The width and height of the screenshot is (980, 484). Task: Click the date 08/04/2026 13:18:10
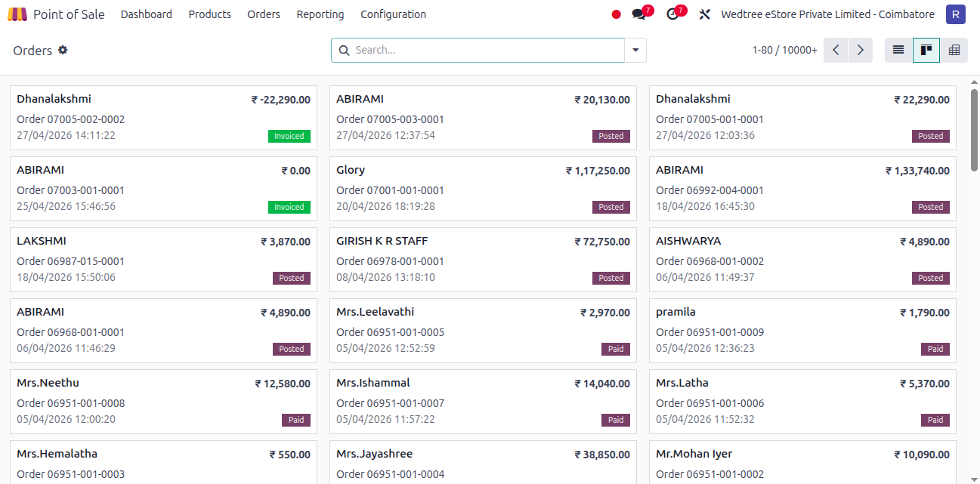[385, 277]
